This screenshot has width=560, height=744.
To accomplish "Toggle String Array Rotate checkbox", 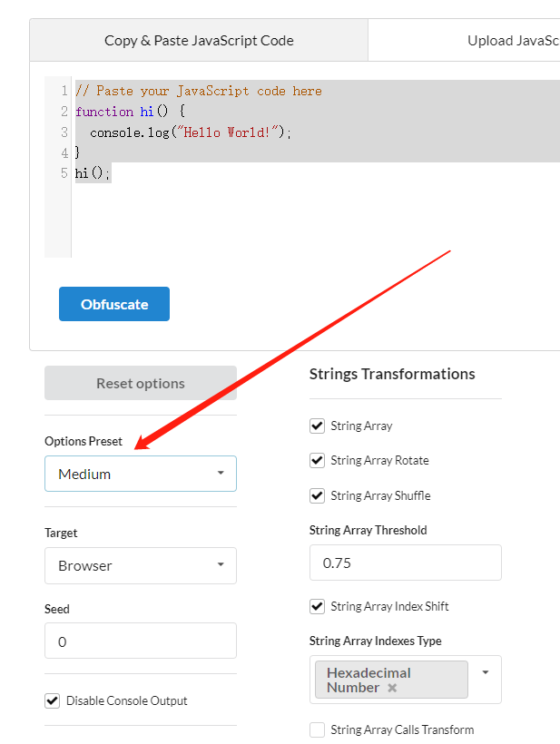I will point(317,460).
